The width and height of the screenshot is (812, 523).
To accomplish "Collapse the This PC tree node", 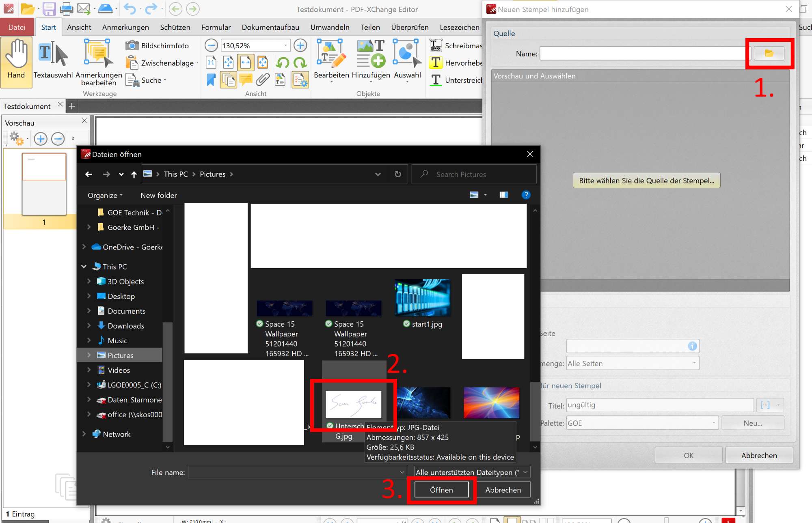I will (84, 267).
